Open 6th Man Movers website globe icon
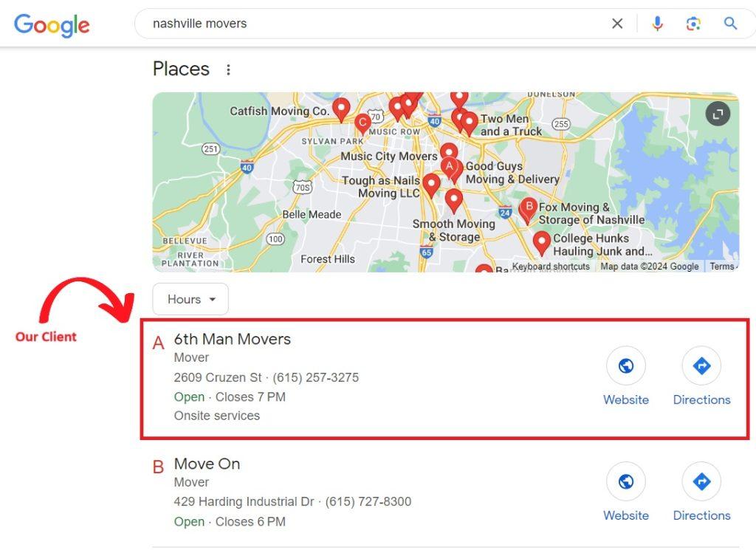This screenshot has width=756, height=553. coord(626,365)
